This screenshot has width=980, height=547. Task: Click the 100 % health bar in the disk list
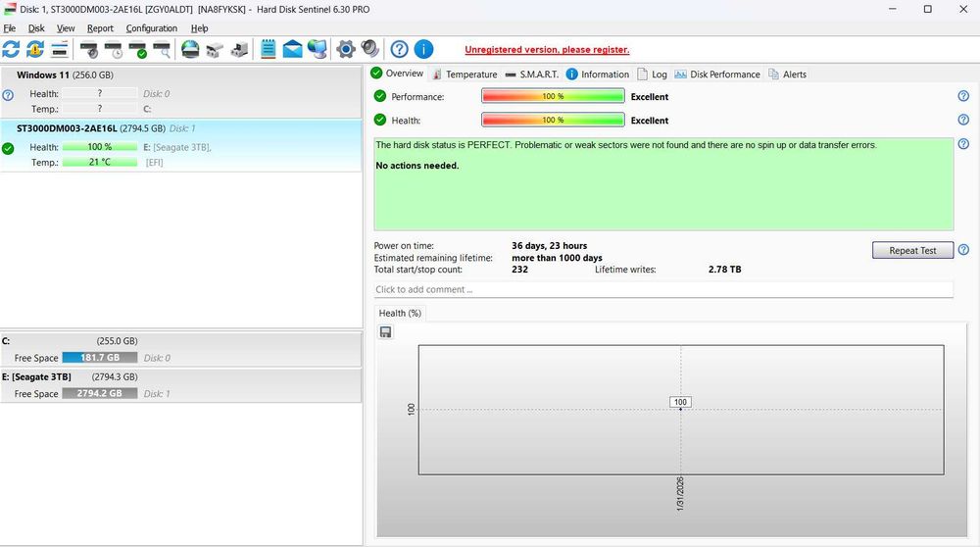(99, 147)
